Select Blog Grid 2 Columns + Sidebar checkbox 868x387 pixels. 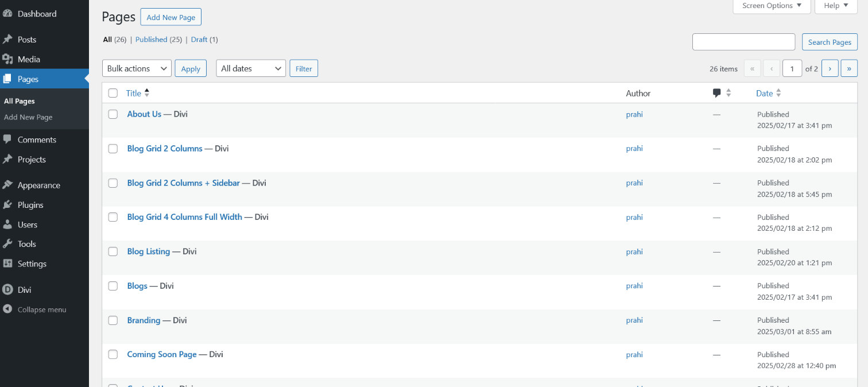[113, 183]
